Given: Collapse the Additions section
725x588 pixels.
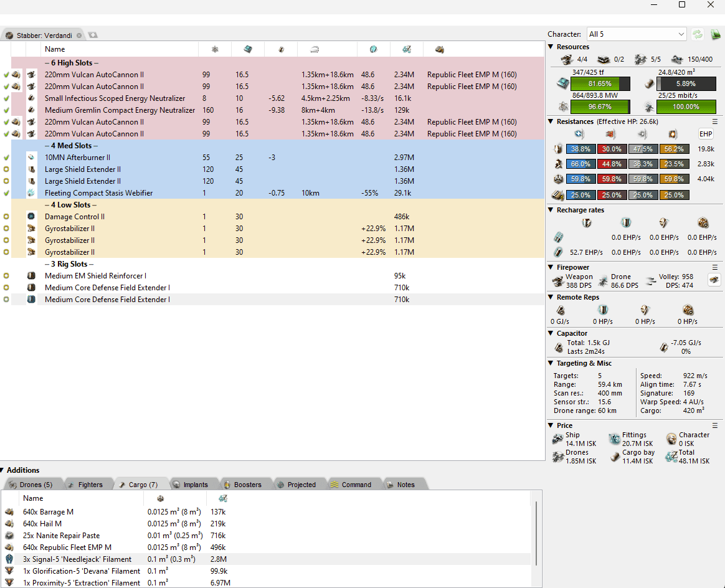Looking at the screenshot, I should [x=4, y=470].
